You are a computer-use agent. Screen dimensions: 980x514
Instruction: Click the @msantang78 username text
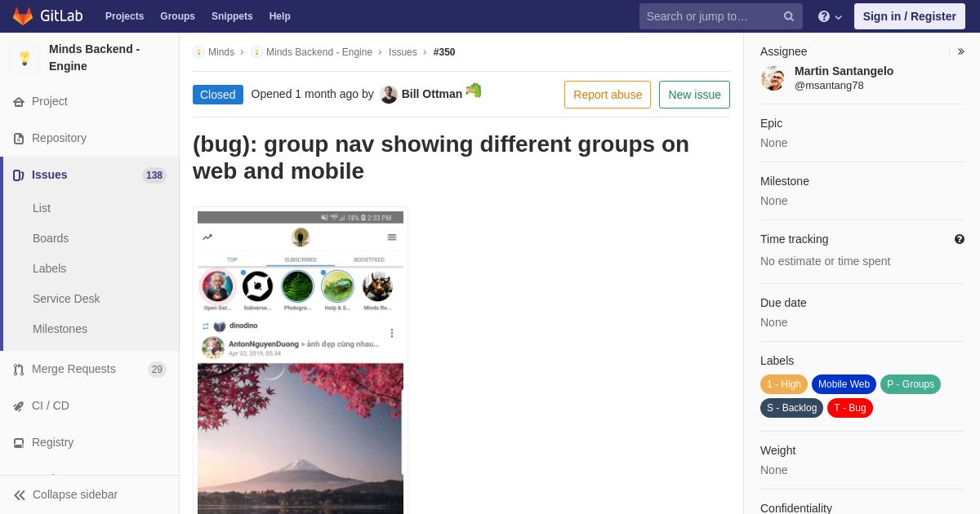pyautogui.click(x=829, y=86)
